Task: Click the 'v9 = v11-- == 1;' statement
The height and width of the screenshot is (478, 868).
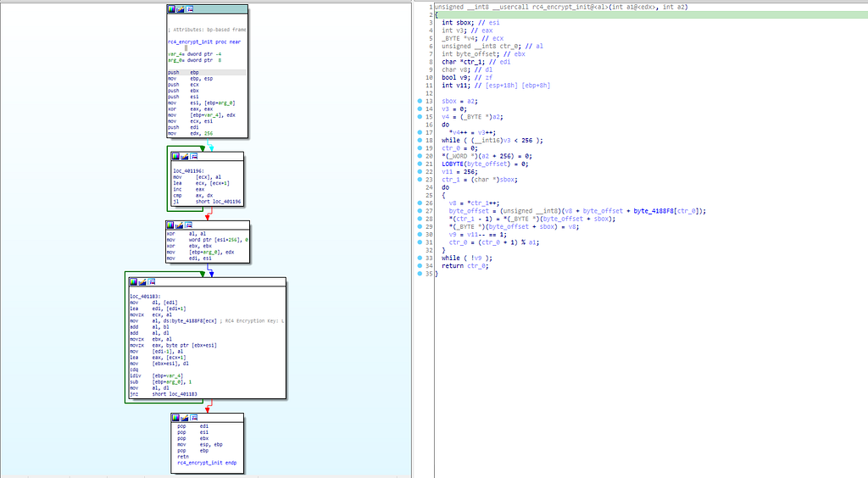Action: (x=478, y=235)
